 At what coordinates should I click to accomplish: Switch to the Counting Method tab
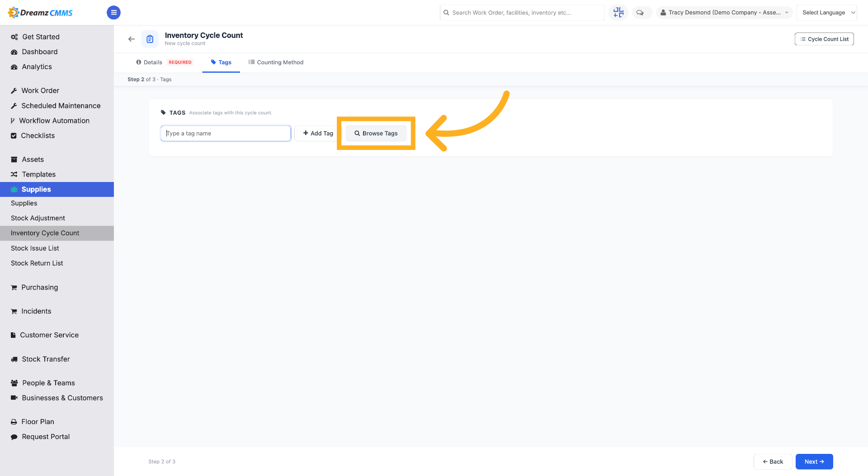point(276,62)
